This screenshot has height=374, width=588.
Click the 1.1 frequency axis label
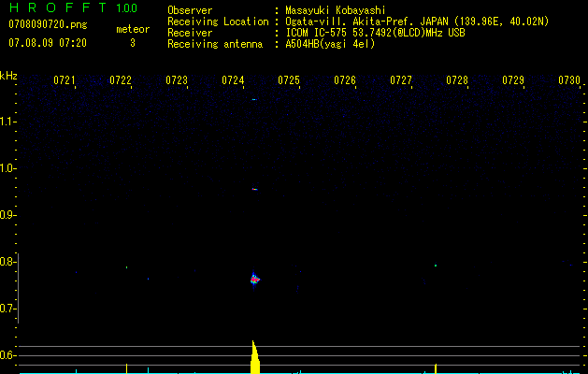7,122
